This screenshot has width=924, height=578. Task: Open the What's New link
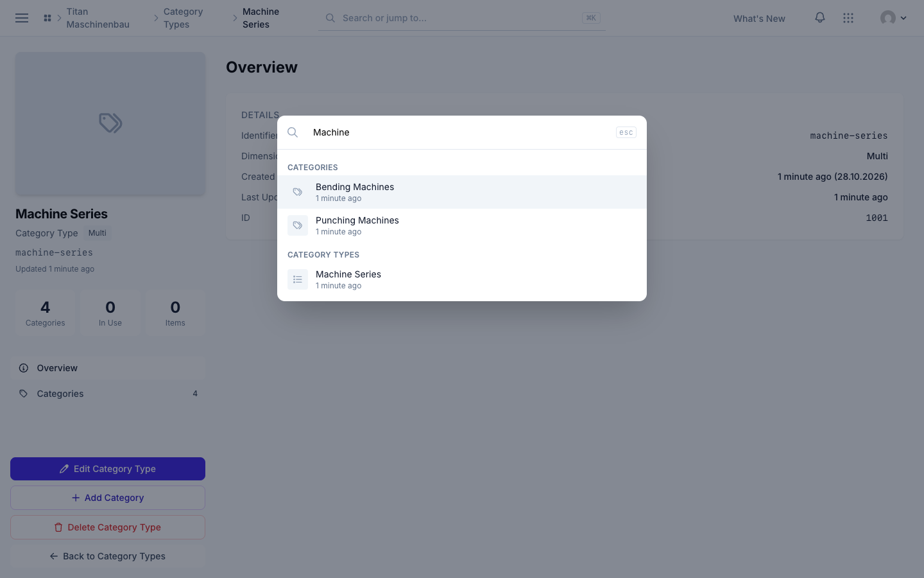tap(759, 19)
